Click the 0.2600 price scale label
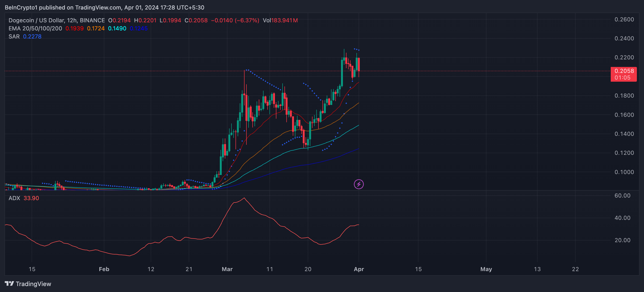This screenshot has width=644, height=292. pyautogui.click(x=624, y=19)
